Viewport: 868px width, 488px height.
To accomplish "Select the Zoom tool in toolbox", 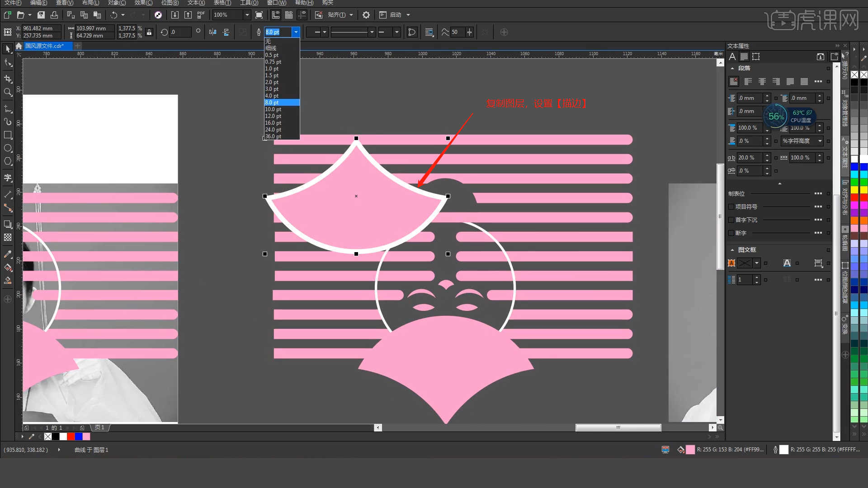I will click(x=8, y=92).
